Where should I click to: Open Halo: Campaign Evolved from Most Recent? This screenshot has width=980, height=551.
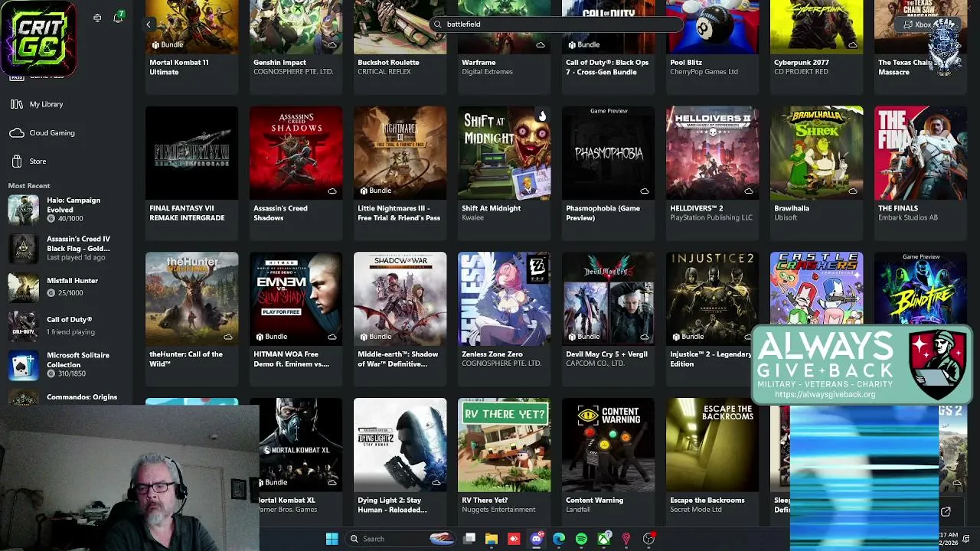(x=67, y=209)
